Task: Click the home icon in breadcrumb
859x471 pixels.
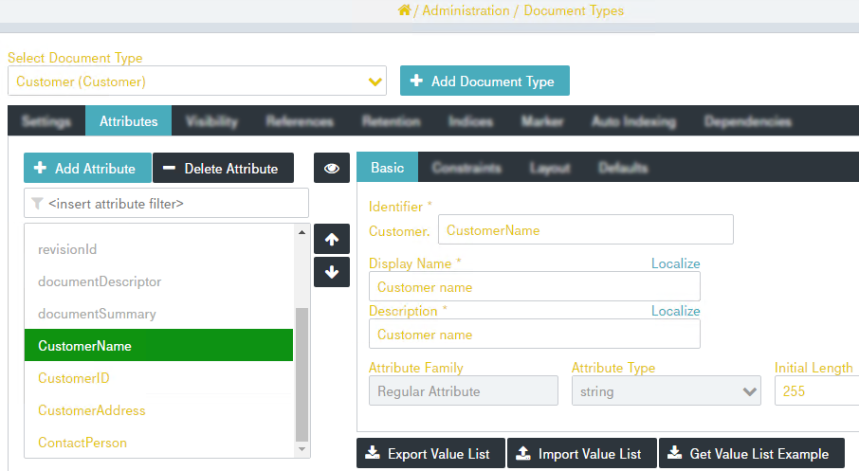Action: [x=404, y=11]
